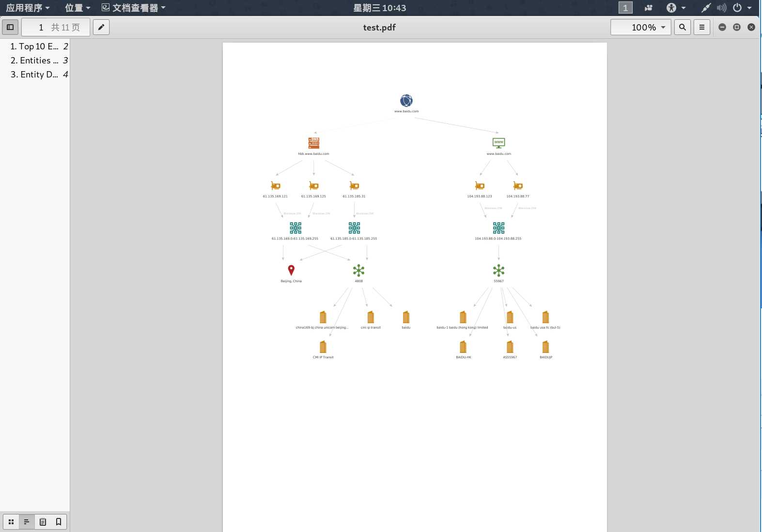762x532 pixels.
Task: Click netblock 104.193.88.0-104.193.88.255 icon
Action: tap(499, 228)
